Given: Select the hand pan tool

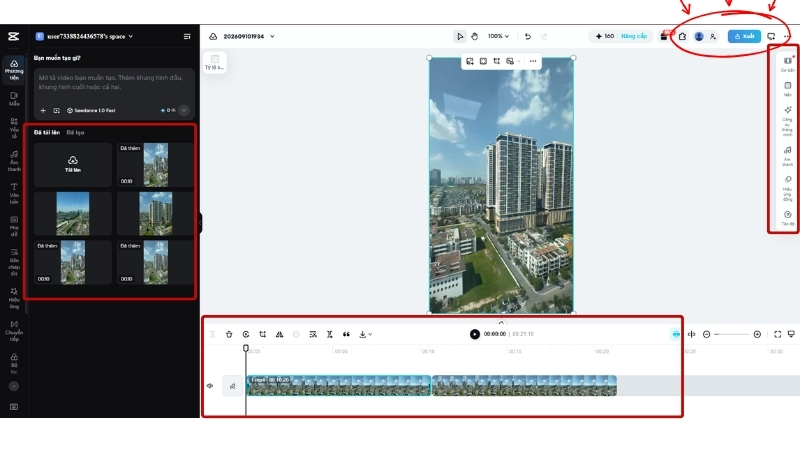Looking at the screenshot, I should (474, 36).
